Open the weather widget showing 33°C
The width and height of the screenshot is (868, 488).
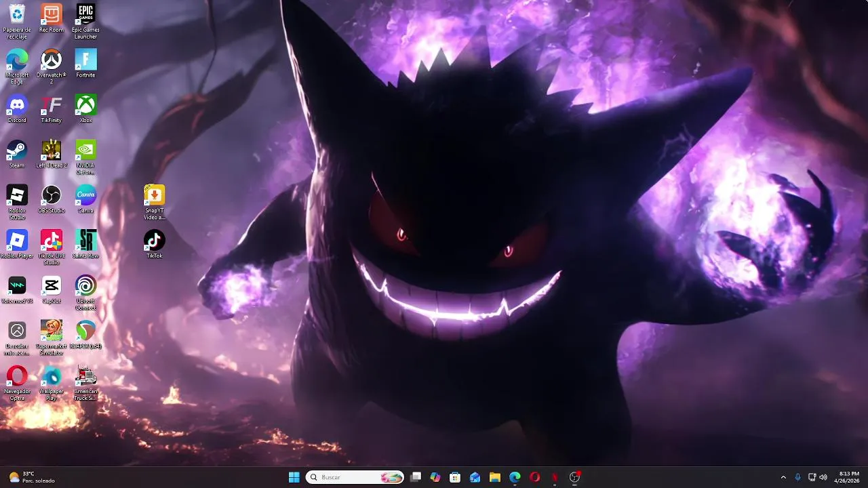[31, 477]
